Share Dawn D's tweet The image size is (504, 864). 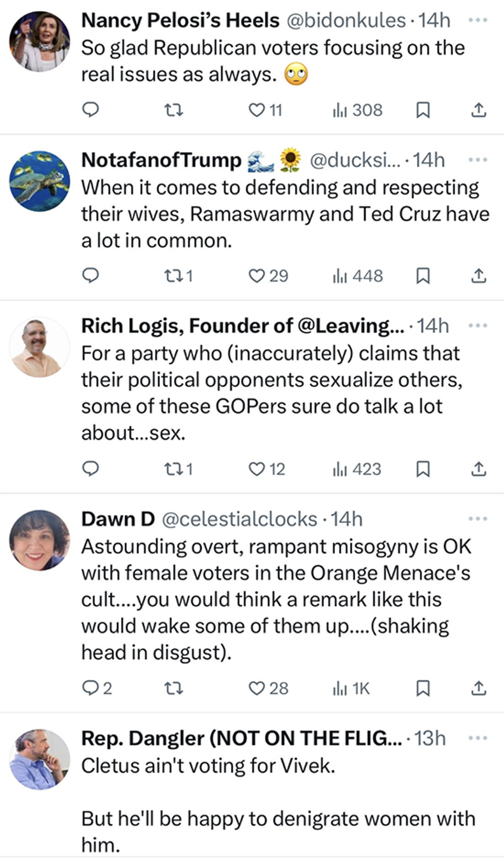tap(478, 688)
